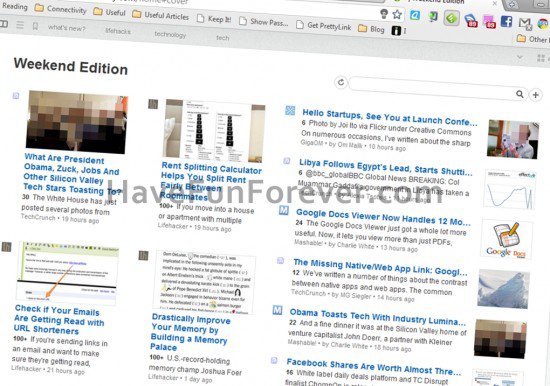Click the panel icon at Feedly bar's left edge
The width and height of the screenshot is (550, 386).
(x=4, y=24)
